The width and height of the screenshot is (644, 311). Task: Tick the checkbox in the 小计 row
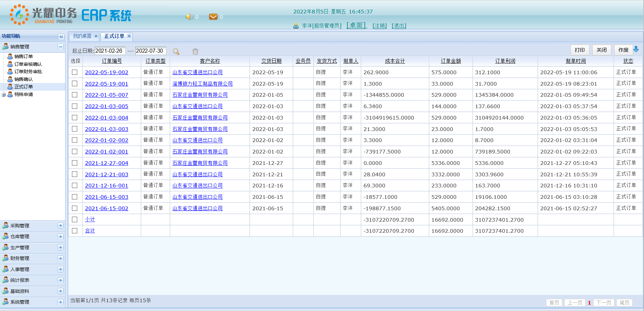click(x=75, y=219)
